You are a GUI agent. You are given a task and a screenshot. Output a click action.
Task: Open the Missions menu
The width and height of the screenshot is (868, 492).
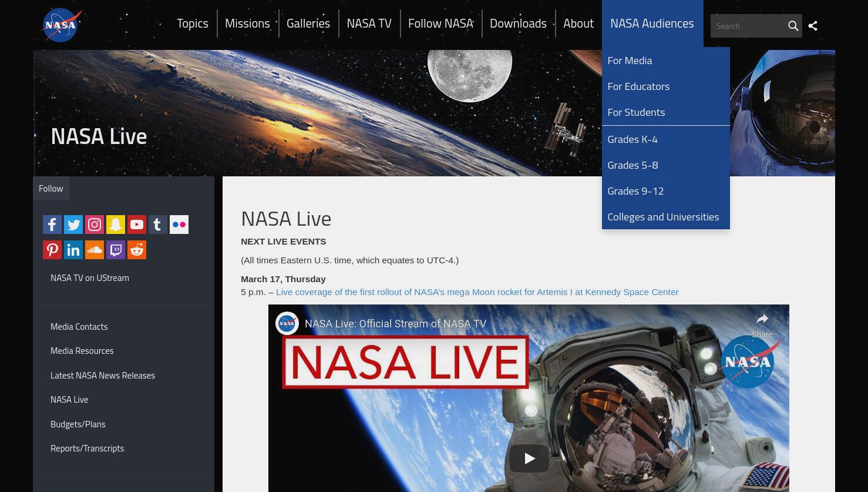(x=247, y=24)
